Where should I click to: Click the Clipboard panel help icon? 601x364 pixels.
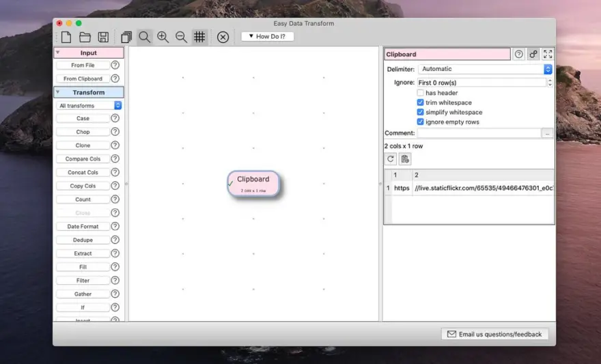click(518, 54)
